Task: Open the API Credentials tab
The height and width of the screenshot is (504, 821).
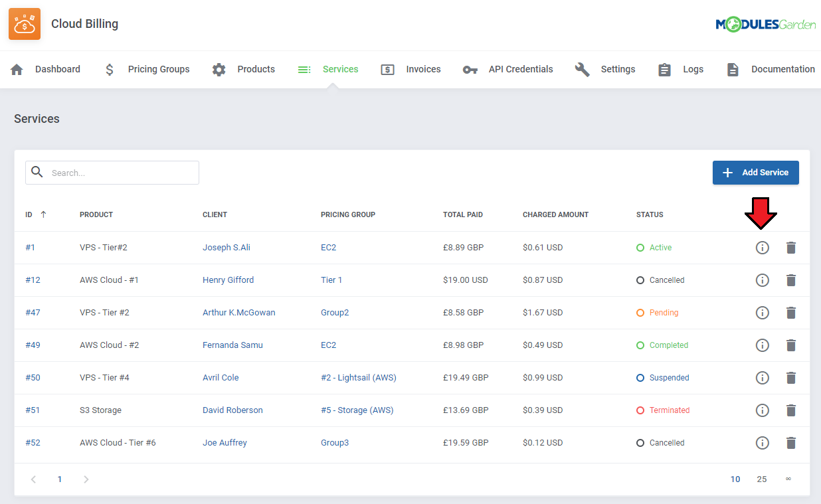Action: [x=508, y=69]
